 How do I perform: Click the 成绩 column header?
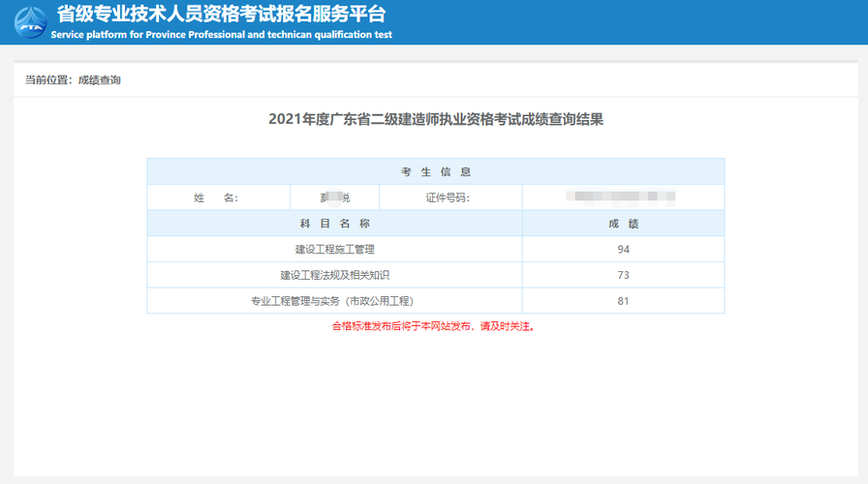point(623,224)
